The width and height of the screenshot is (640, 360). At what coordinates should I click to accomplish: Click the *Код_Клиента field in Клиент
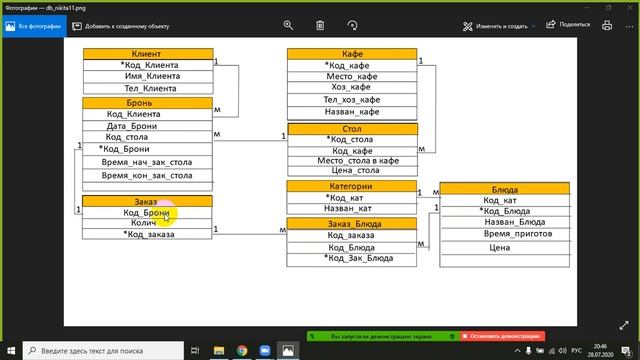[148, 65]
